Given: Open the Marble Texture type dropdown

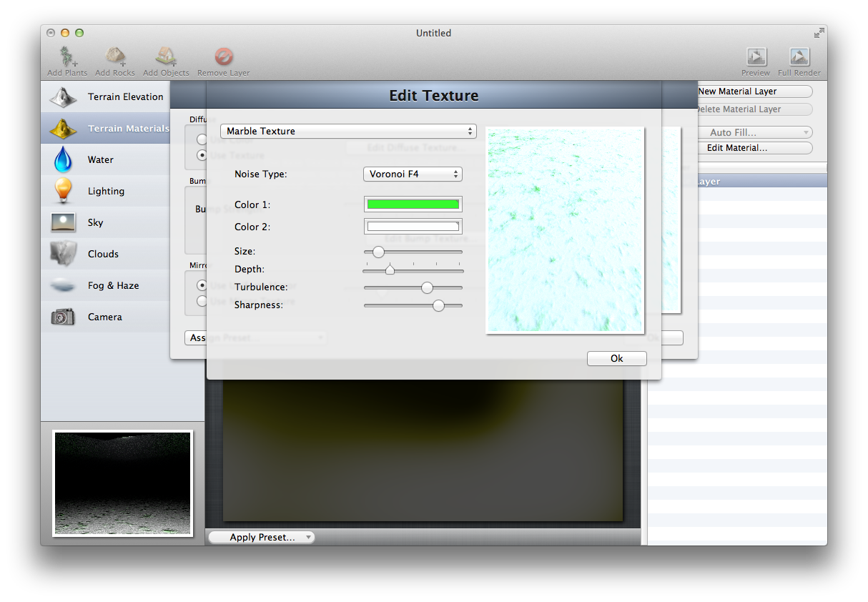Looking at the screenshot, I should [x=348, y=131].
